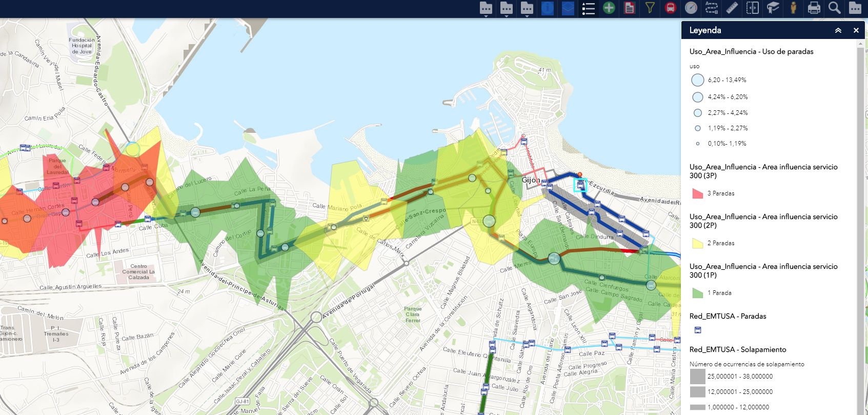This screenshot has width=868, height=415.
Task: Close the Leyenda panel
Action: 856,30
